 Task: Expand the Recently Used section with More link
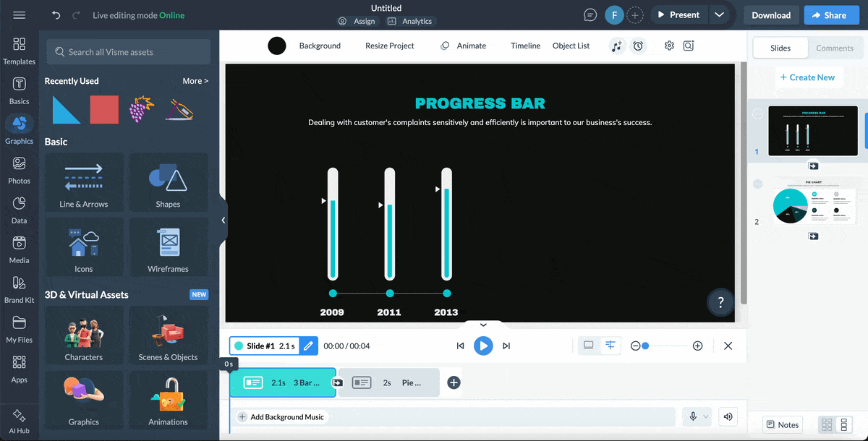(x=195, y=80)
